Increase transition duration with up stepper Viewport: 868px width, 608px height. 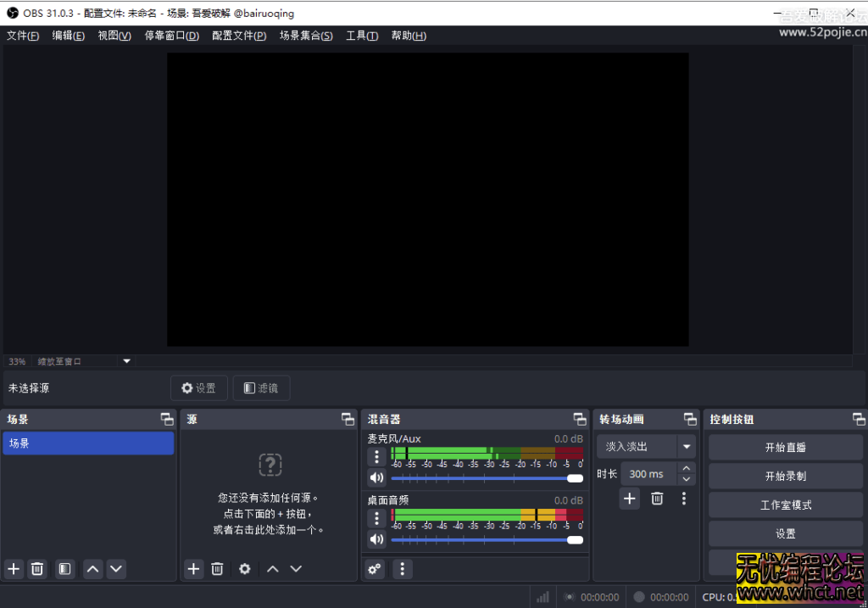pos(686,468)
